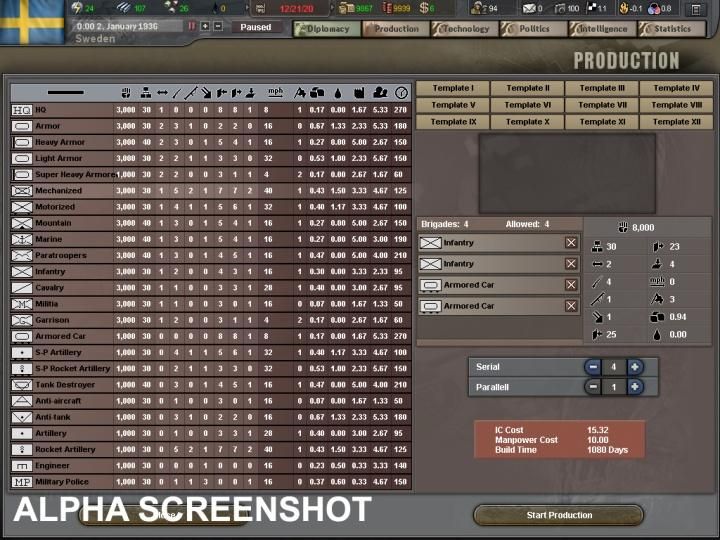
Task: Select the Engineer unit icon
Action: 22,466
